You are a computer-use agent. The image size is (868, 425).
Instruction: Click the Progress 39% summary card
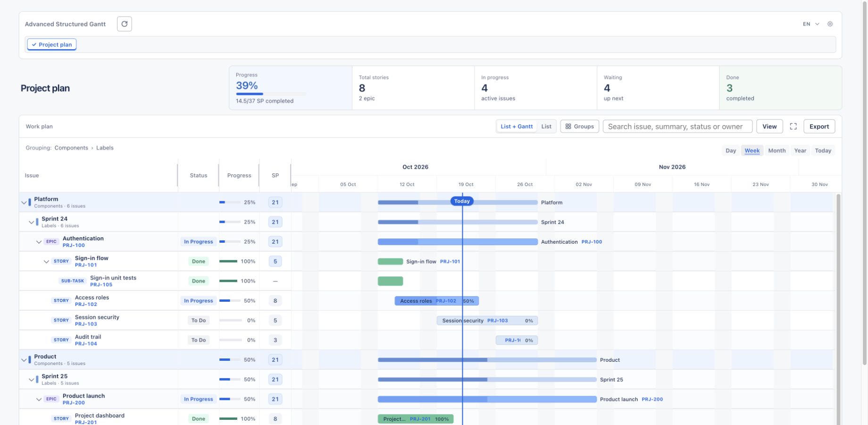pos(291,88)
